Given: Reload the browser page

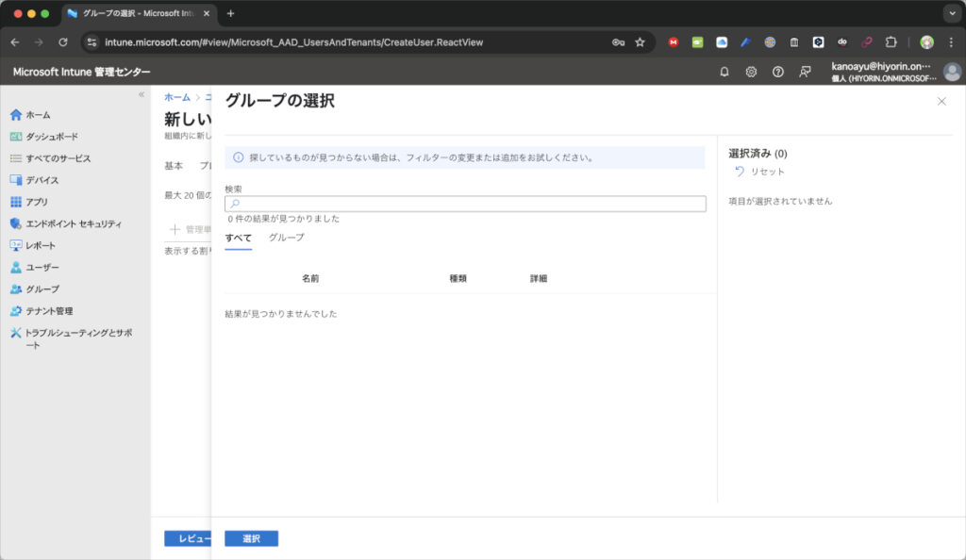Looking at the screenshot, I should 63,42.
